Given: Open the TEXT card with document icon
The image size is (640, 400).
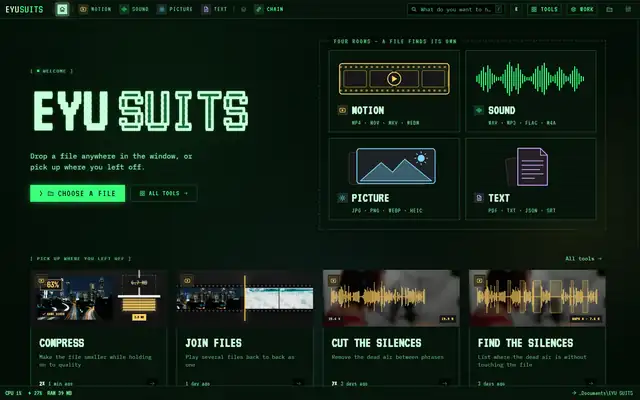Looking at the screenshot, I should (531, 179).
